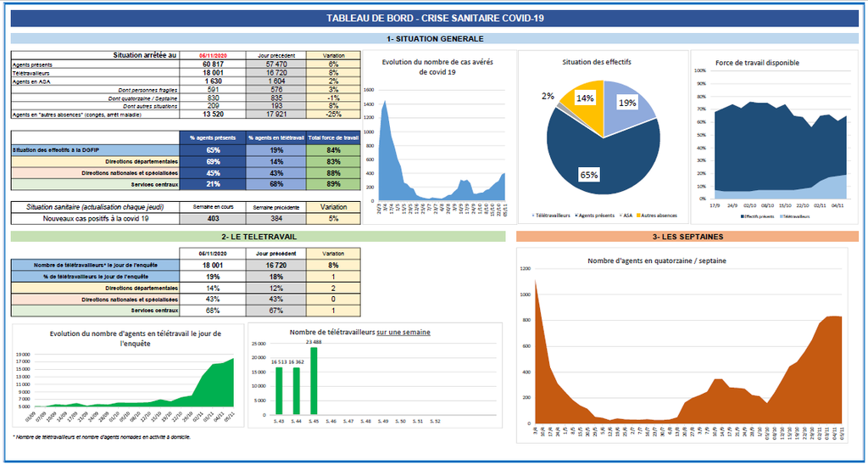Click the 14% yellow pie slice
This screenshot has height=465, width=868.
click(x=587, y=99)
